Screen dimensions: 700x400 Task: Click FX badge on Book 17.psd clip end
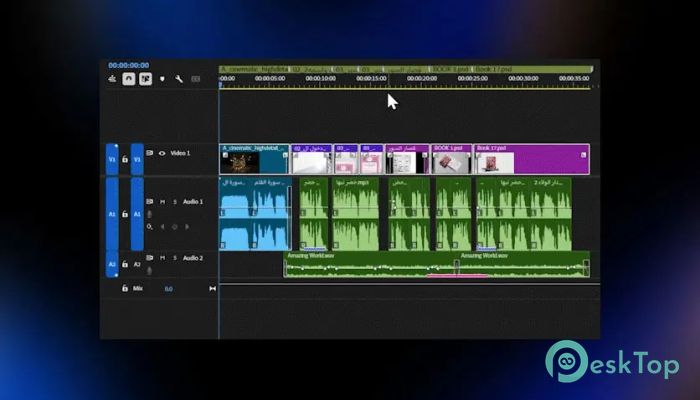coord(583,155)
